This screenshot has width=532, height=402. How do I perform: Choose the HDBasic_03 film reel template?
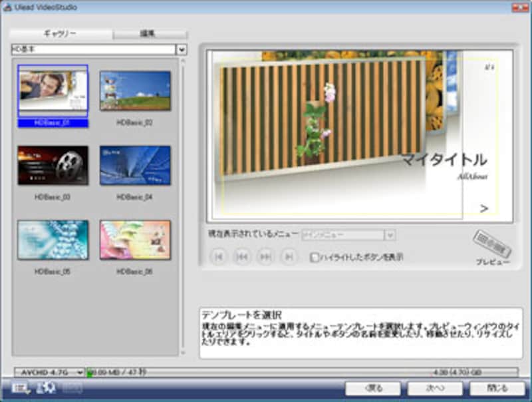tap(53, 165)
